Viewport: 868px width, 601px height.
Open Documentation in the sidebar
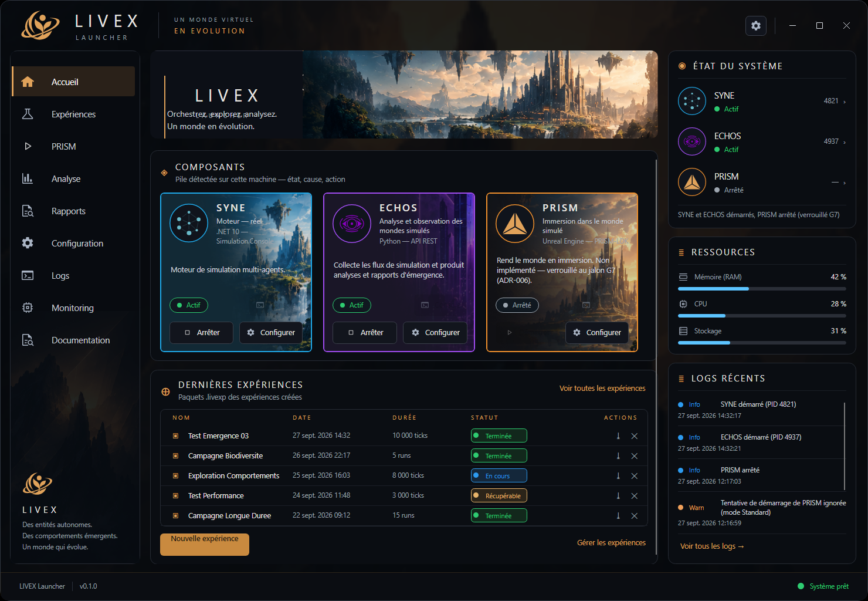click(73, 340)
